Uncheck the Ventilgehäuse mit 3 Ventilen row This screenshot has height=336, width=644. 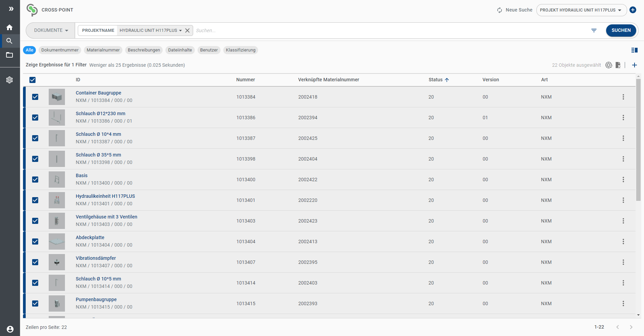point(35,221)
